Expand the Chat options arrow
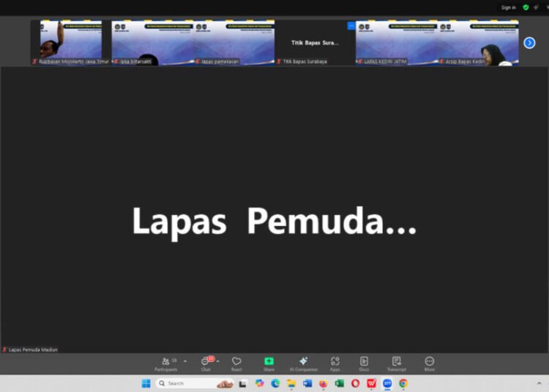The height and width of the screenshot is (392, 549). (x=217, y=361)
